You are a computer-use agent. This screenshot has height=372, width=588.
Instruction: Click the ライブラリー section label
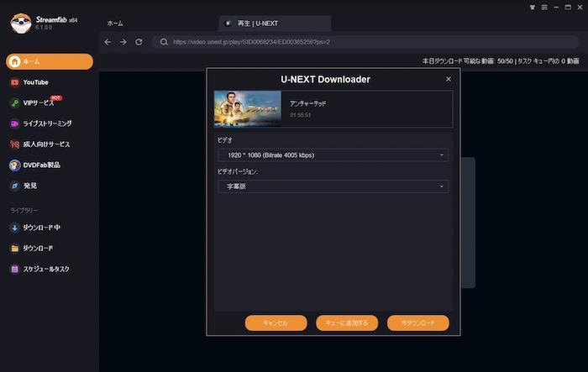point(24,211)
